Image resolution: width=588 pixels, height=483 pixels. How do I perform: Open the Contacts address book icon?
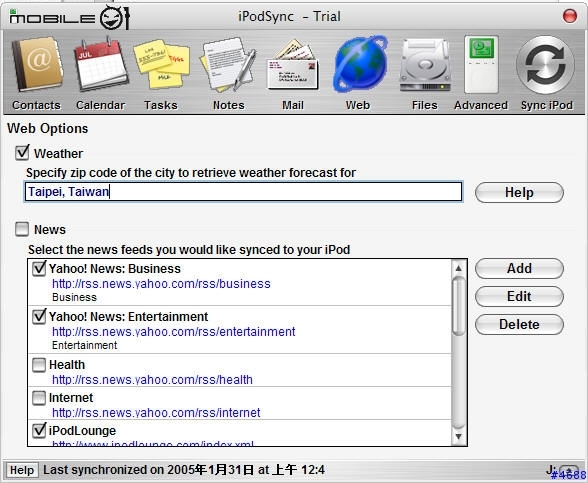[x=37, y=64]
